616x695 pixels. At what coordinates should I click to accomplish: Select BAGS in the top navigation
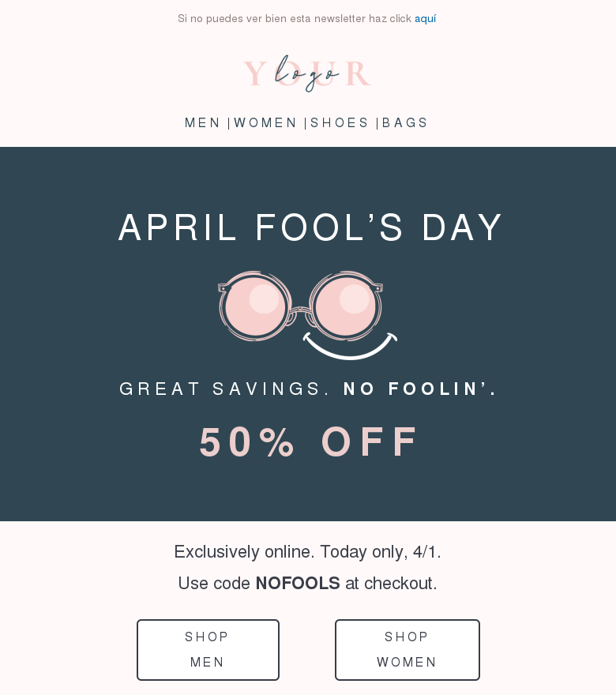click(x=405, y=123)
